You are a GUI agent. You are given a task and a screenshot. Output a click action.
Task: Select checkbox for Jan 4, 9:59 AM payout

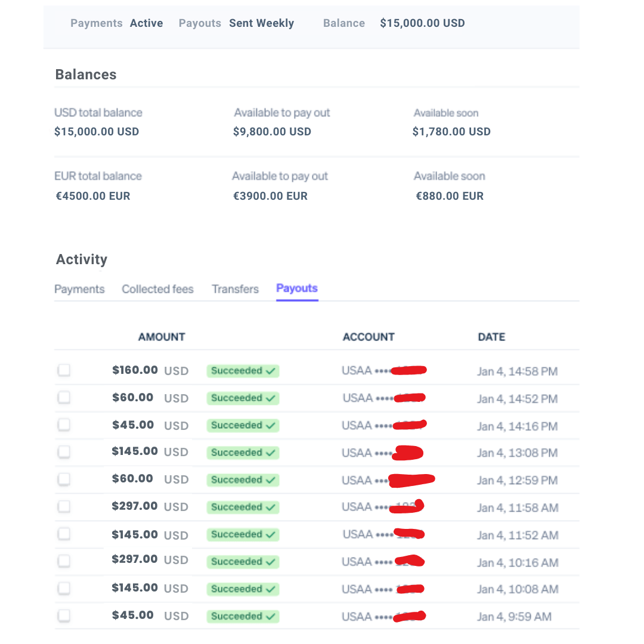(x=64, y=615)
